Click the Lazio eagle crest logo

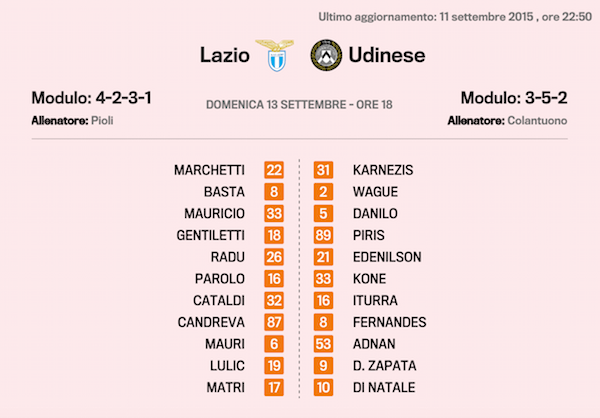click(x=269, y=54)
